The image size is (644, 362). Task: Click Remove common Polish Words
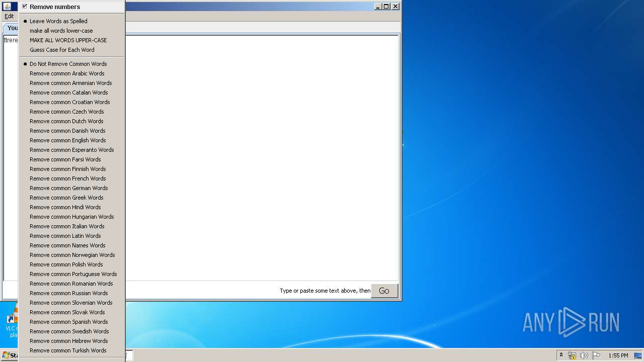click(x=72, y=264)
